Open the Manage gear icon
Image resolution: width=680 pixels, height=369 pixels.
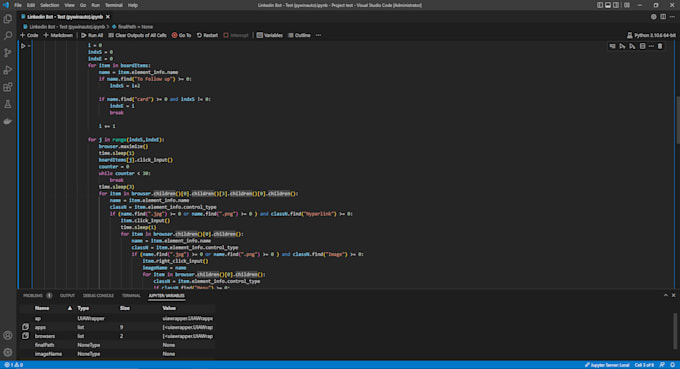coord(8,352)
